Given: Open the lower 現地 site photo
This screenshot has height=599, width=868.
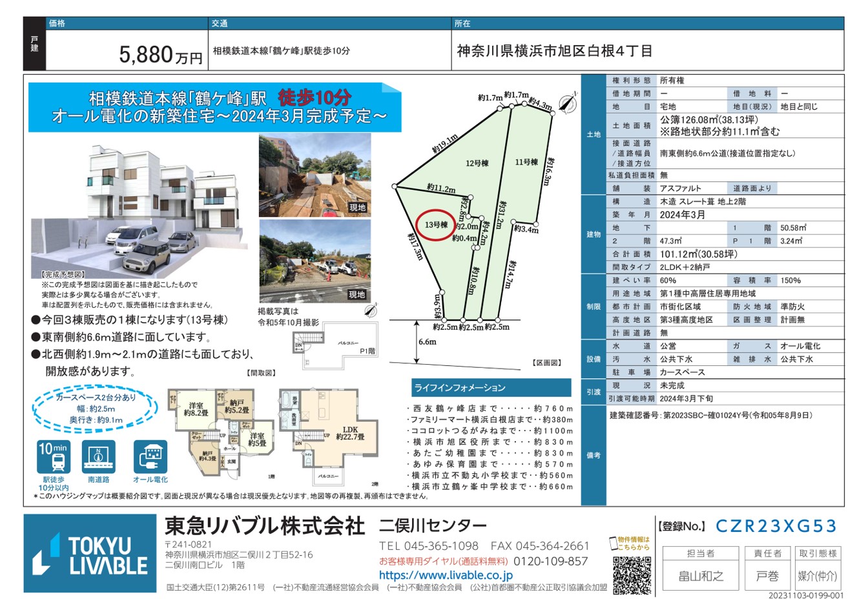Looking at the screenshot, I should pos(315,260).
